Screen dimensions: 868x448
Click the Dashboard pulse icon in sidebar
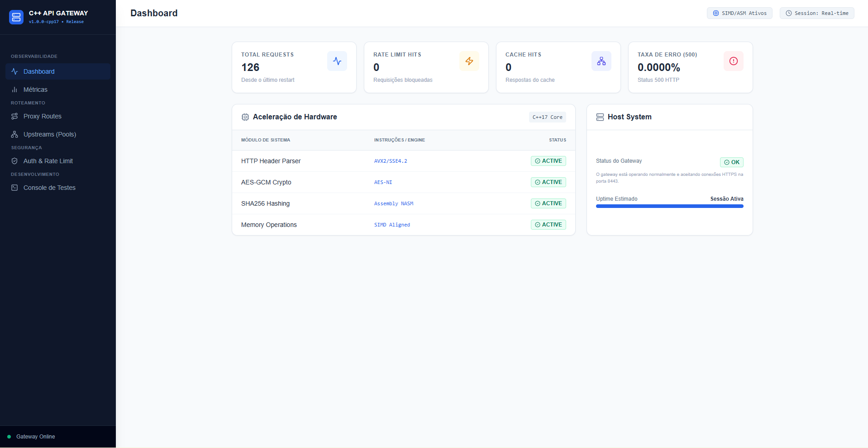point(14,71)
